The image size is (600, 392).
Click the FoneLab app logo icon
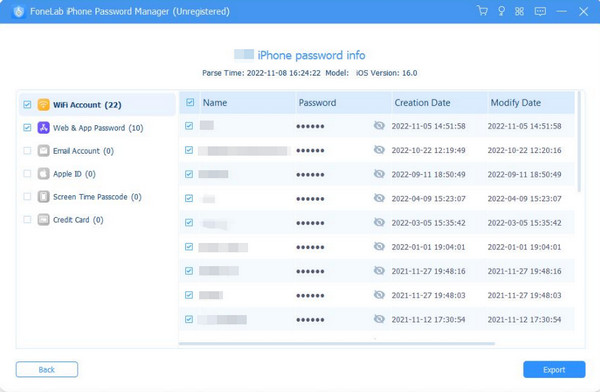[18, 11]
